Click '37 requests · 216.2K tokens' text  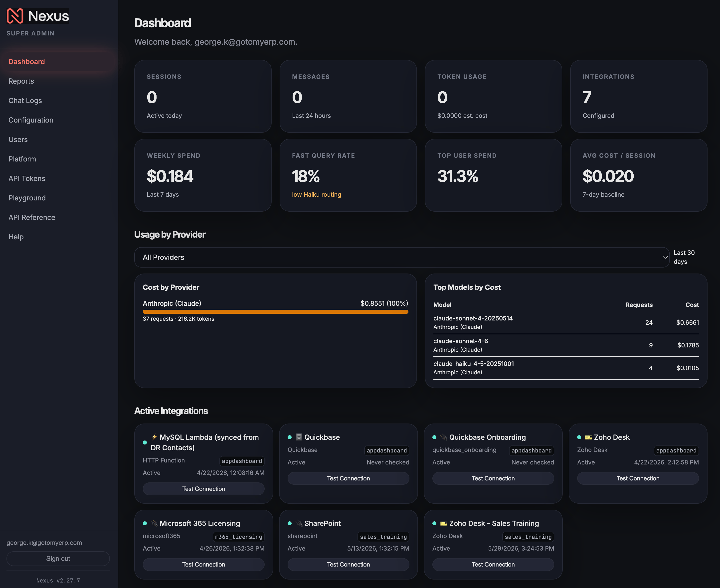(x=179, y=319)
